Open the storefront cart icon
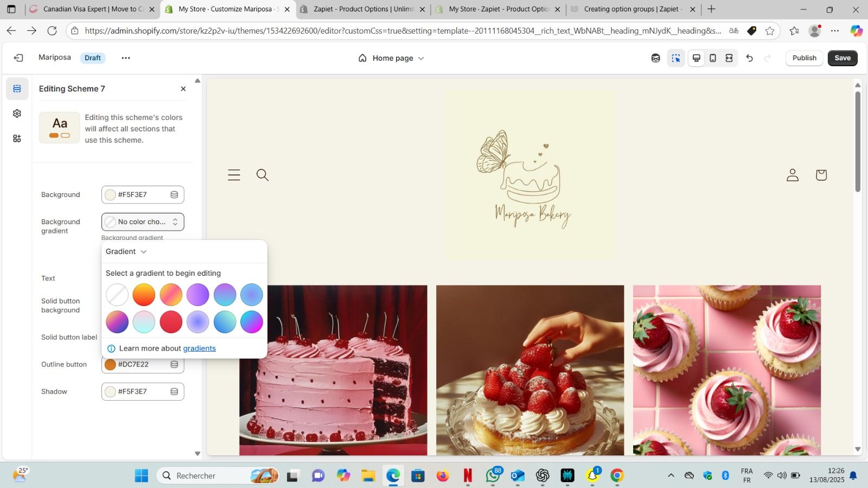 [821, 175]
